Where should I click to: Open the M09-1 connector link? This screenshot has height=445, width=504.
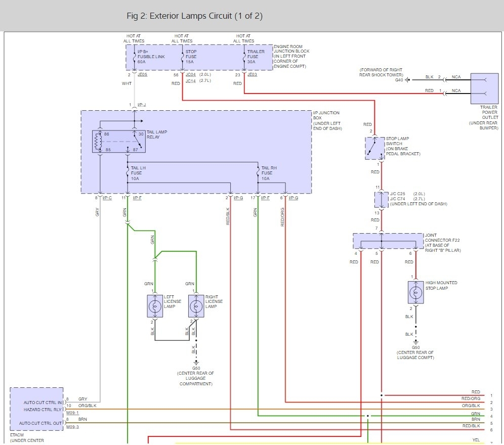pyautogui.click(x=73, y=413)
